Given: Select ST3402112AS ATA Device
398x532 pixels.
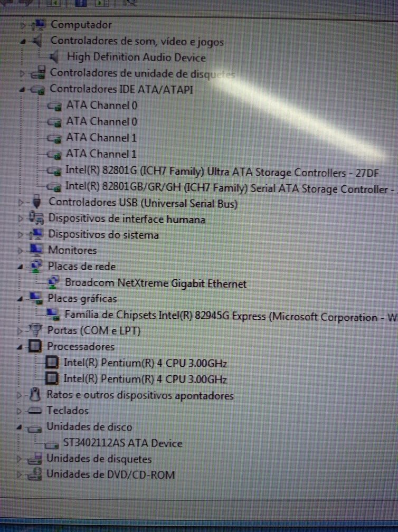Looking at the screenshot, I should pyautogui.click(x=123, y=443).
